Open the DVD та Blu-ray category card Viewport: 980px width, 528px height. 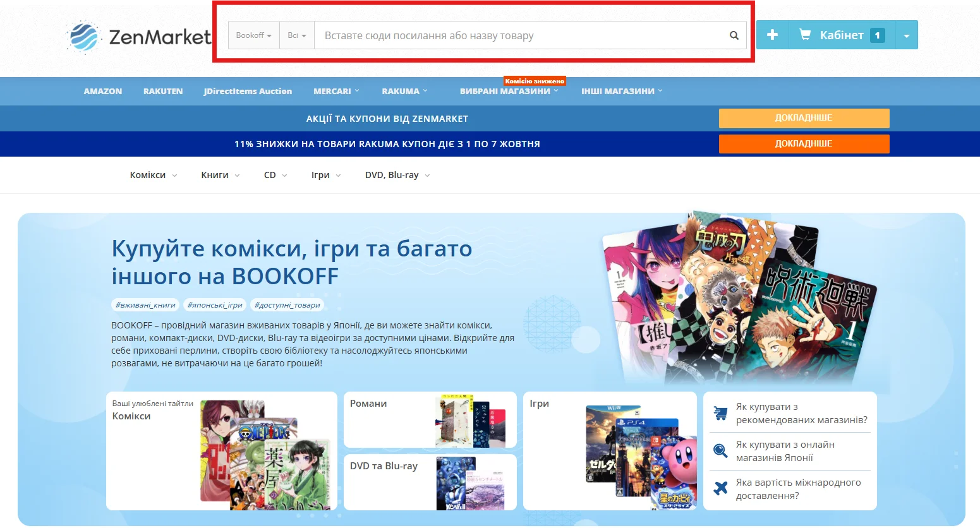(x=430, y=482)
